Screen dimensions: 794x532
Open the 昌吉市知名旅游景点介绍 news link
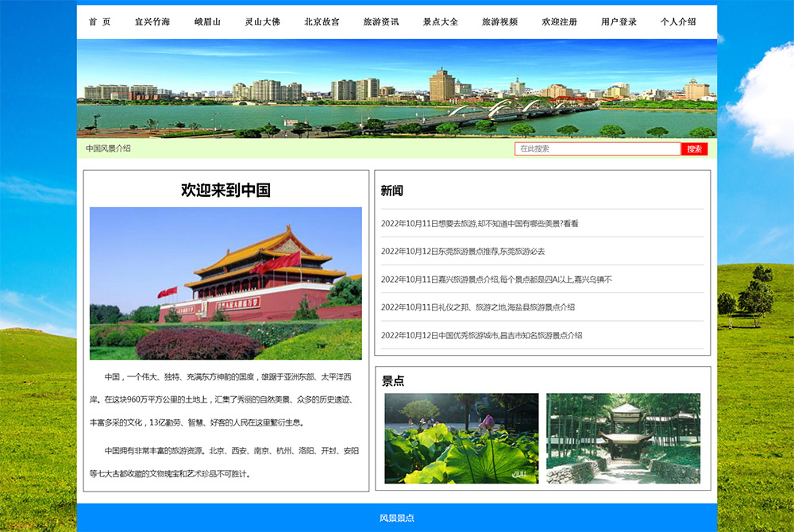[482, 336]
